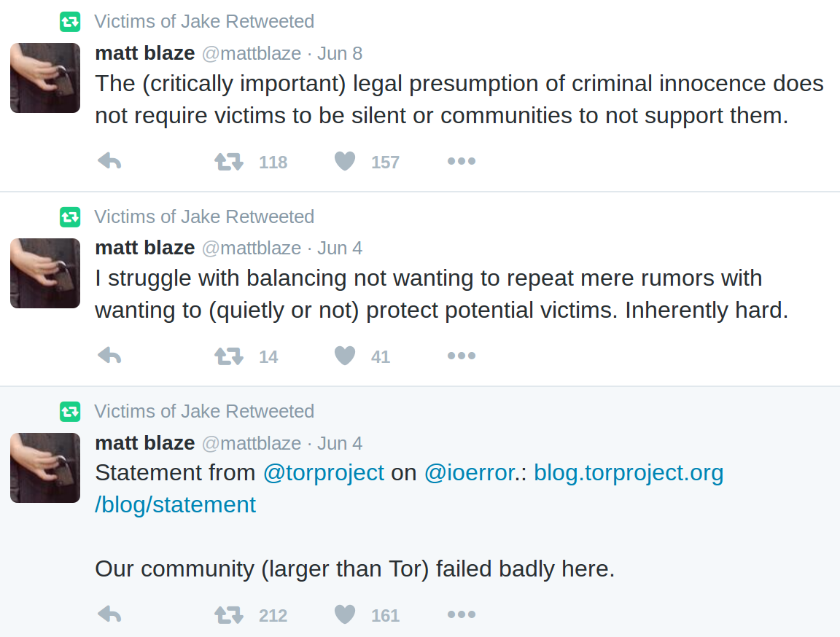The height and width of the screenshot is (637, 840).
Task: Retweet the tweet with 118 retweets
Action: pyautogui.click(x=229, y=162)
